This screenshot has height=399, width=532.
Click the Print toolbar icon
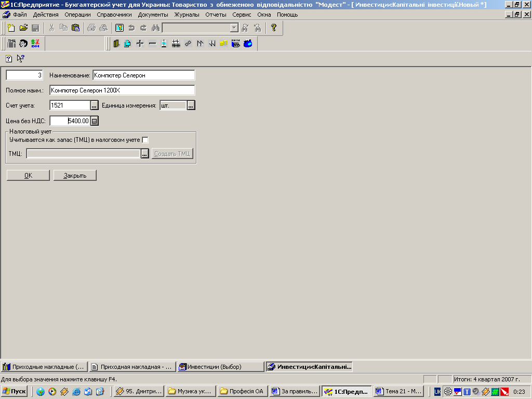[x=91, y=28]
